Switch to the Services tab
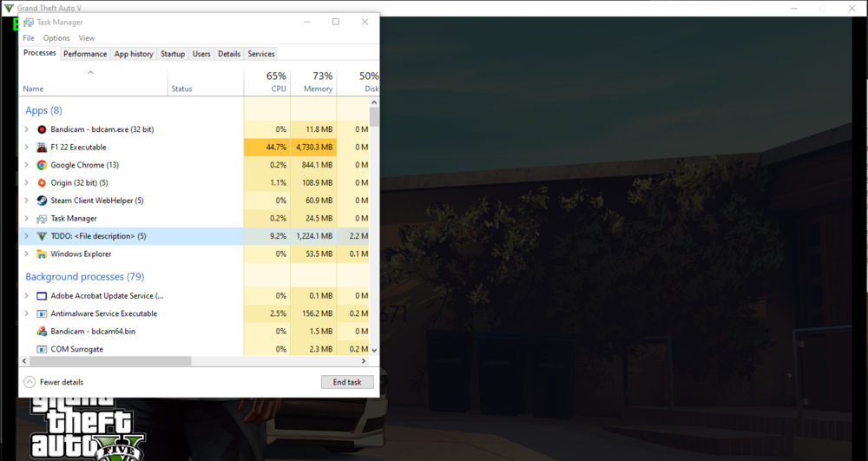 [260, 54]
